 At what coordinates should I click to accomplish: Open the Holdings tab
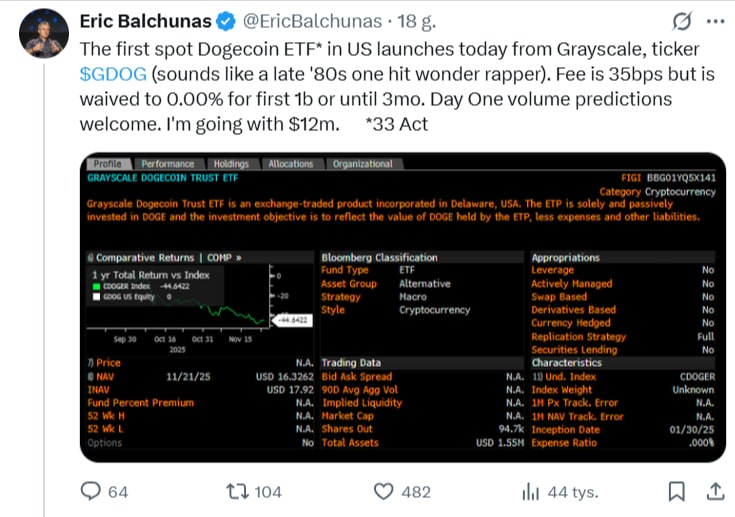(x=231, y=164)
